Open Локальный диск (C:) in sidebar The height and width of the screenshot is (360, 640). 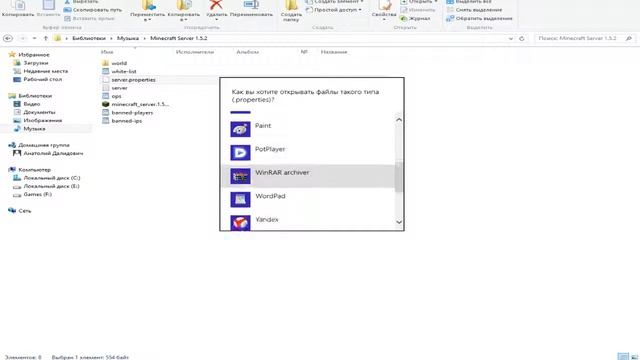point(47,178)
